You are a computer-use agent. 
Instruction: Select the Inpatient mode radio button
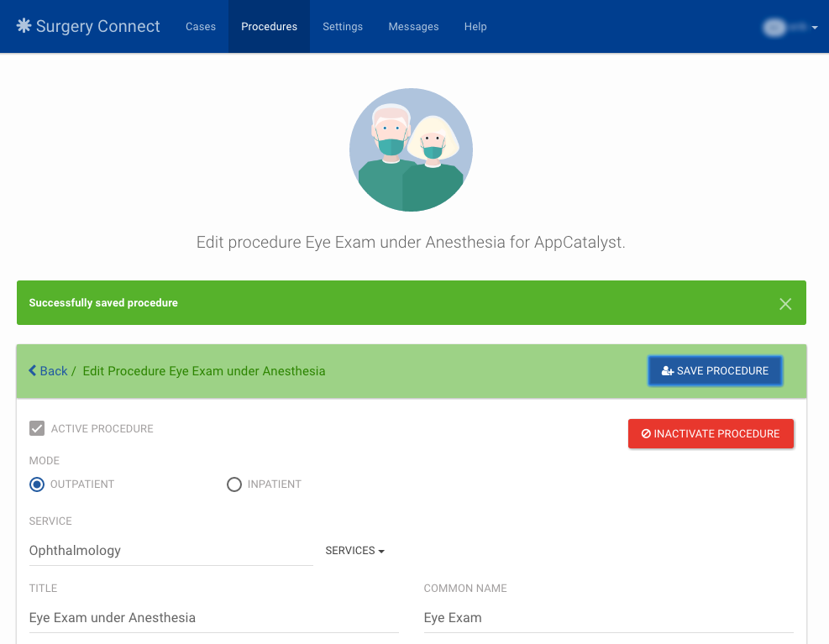tap(234, 484)
